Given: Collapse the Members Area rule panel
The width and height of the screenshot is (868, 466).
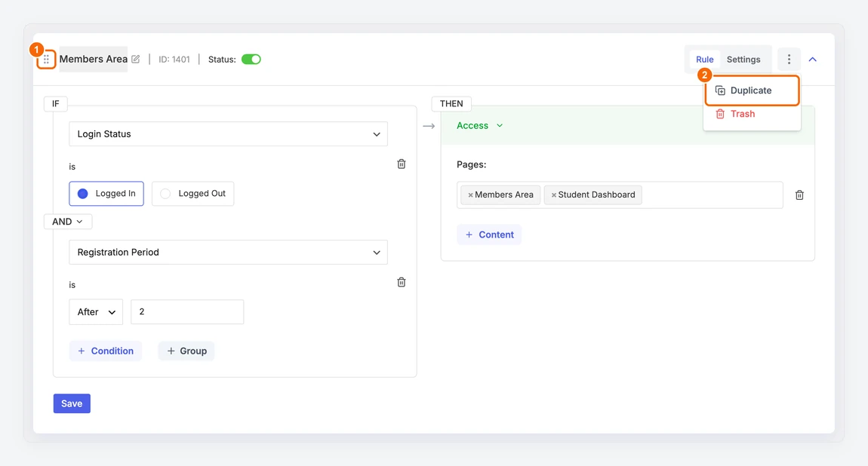Looking at the screenshot, I should coord(813,59).
